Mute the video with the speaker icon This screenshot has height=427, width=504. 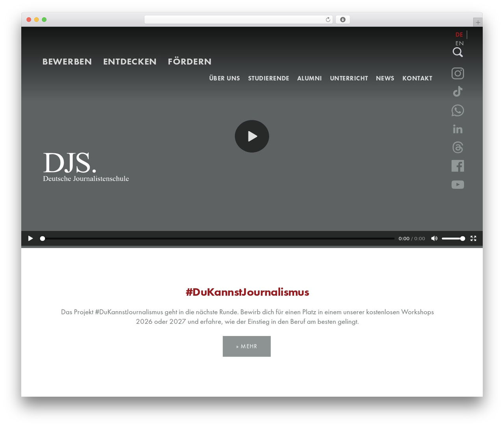pyautogui.click(x=434, y=238)
